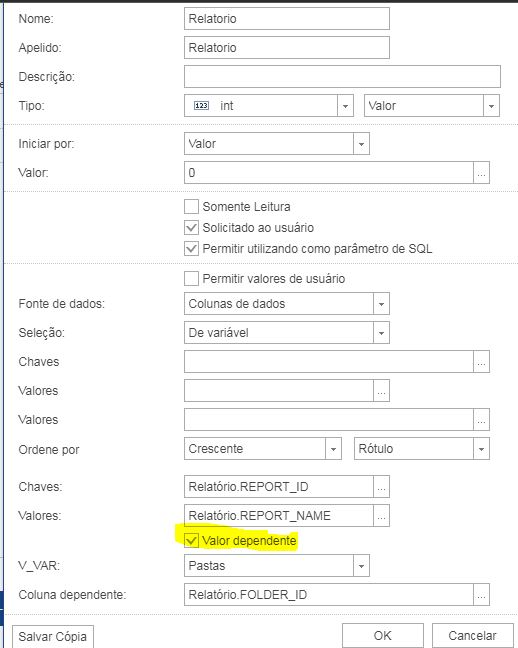Open the Rótulo sort-by dropdown
518x648 pixels.
click(481, 449)
